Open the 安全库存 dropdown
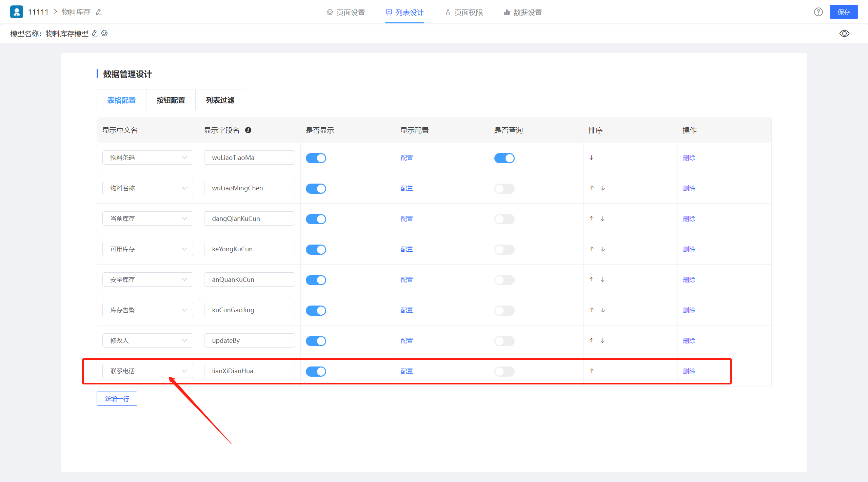This screenshot has width=868, height=482. [148, 279]
